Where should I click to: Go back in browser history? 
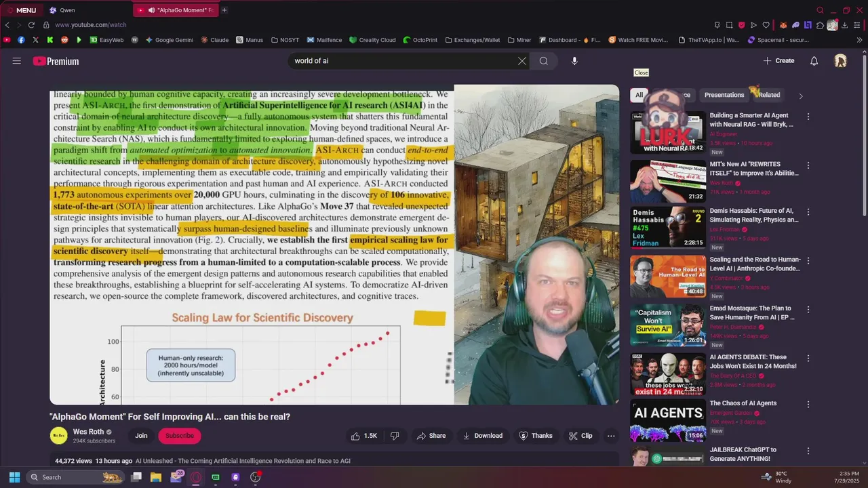[x=7, y=25]
